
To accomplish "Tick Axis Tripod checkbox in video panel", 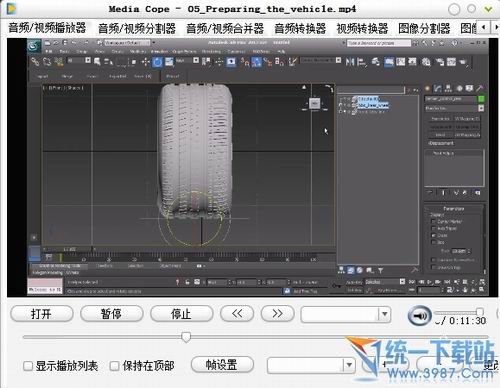I will (433, 228).
